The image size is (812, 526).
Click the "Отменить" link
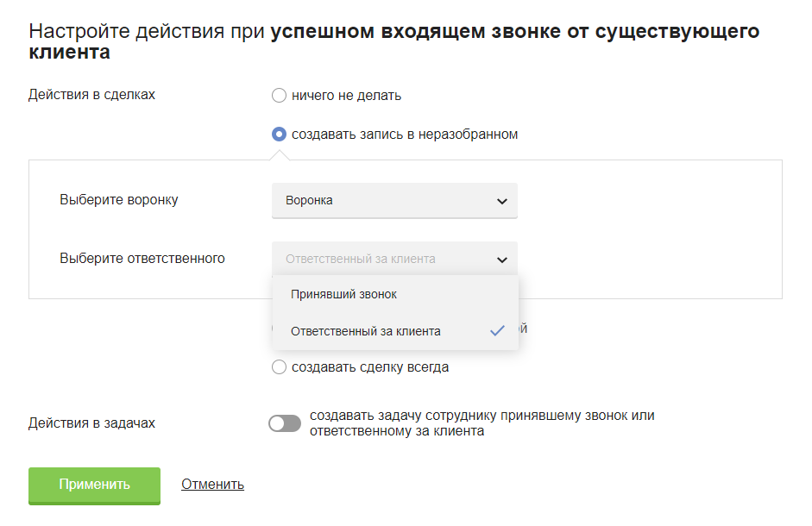(212, 485)
